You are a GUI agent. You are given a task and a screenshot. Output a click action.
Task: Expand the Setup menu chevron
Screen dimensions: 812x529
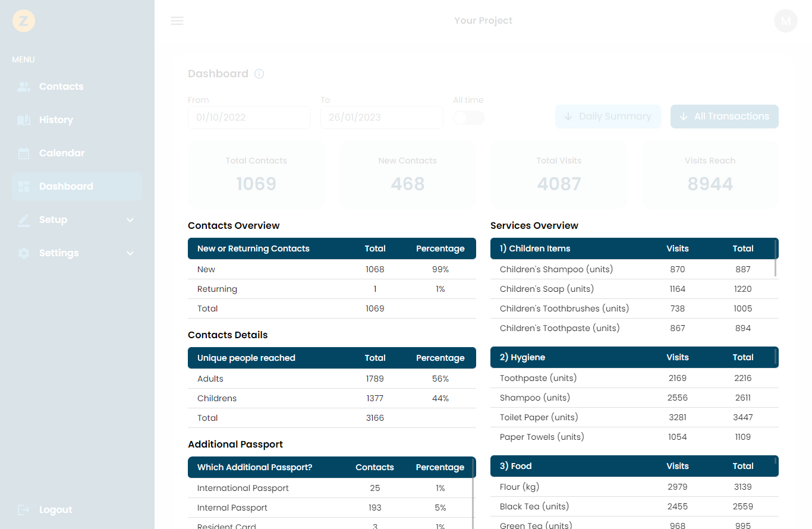tap(130, 219)
